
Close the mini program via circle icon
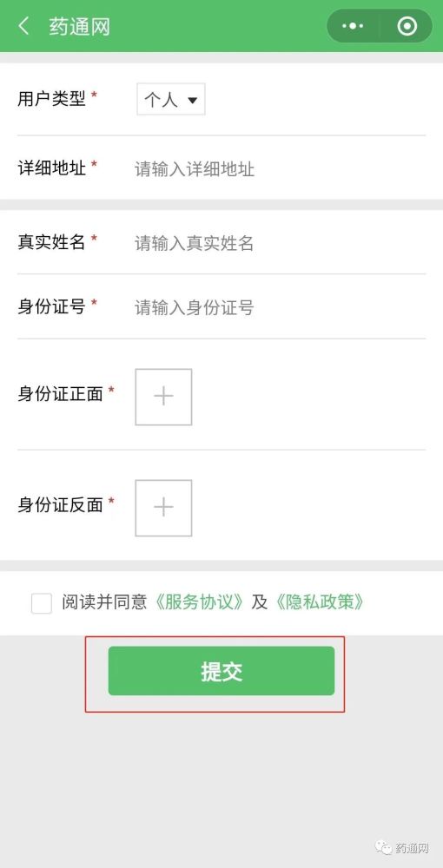[407, 26]
